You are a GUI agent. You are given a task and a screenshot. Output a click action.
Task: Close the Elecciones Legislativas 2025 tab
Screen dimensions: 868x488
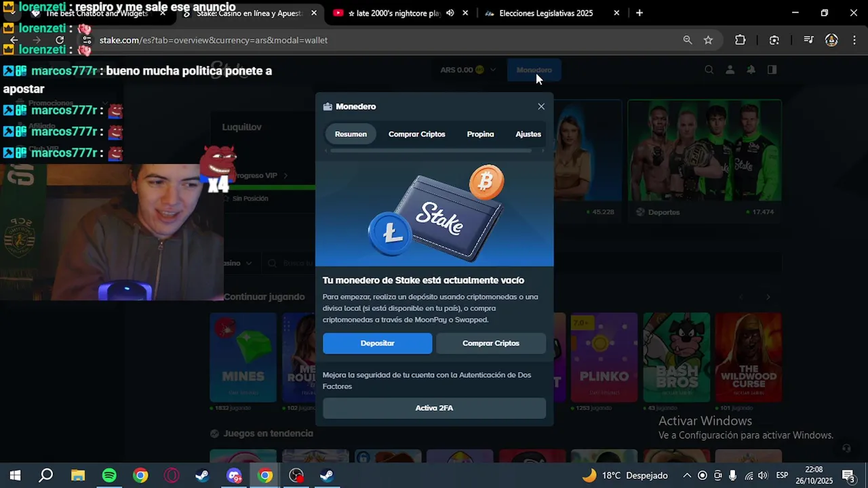(616, 13)
